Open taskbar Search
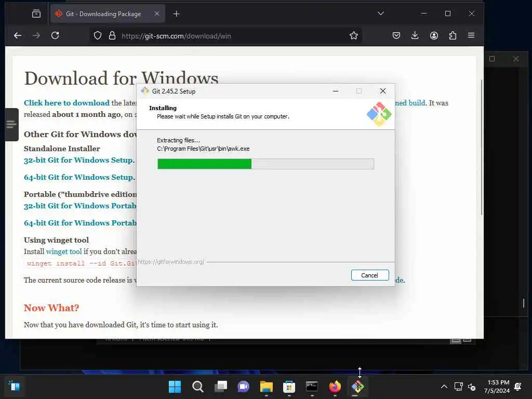The height and width of the screenshot is (399, 532). 197,387
